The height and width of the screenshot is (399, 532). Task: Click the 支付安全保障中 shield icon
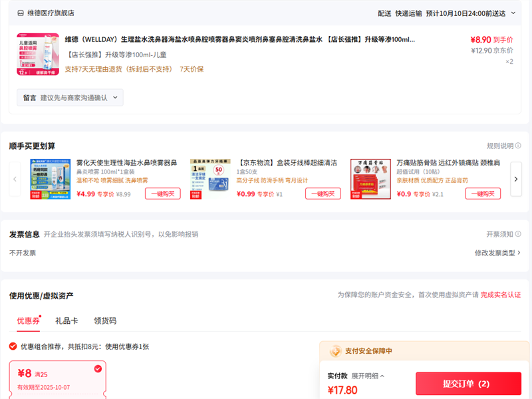pos(334,351)
